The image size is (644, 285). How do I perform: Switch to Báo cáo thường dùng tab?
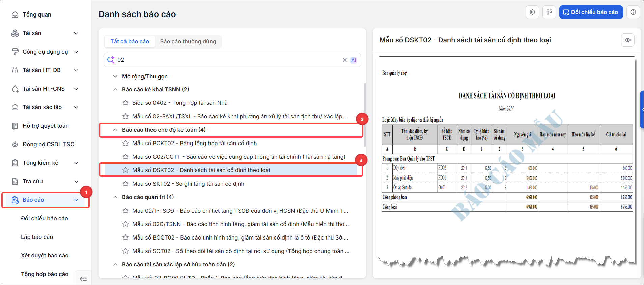coord(188,41)
